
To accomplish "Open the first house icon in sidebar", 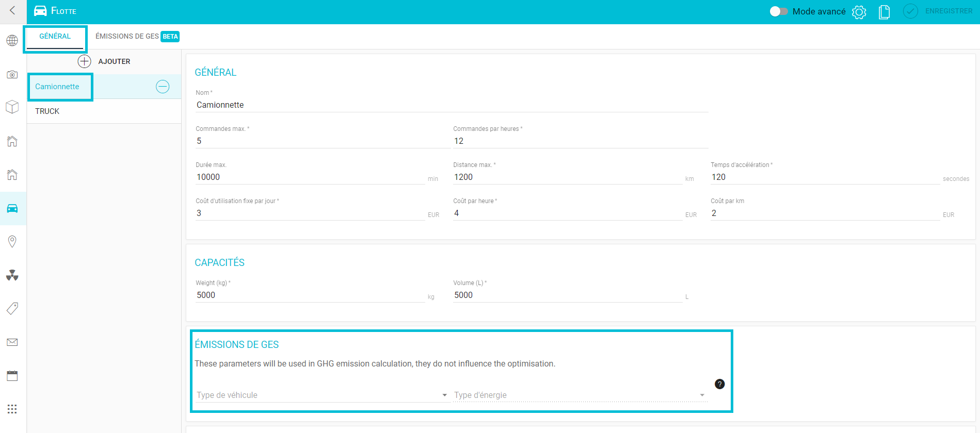I will (12, 141).
